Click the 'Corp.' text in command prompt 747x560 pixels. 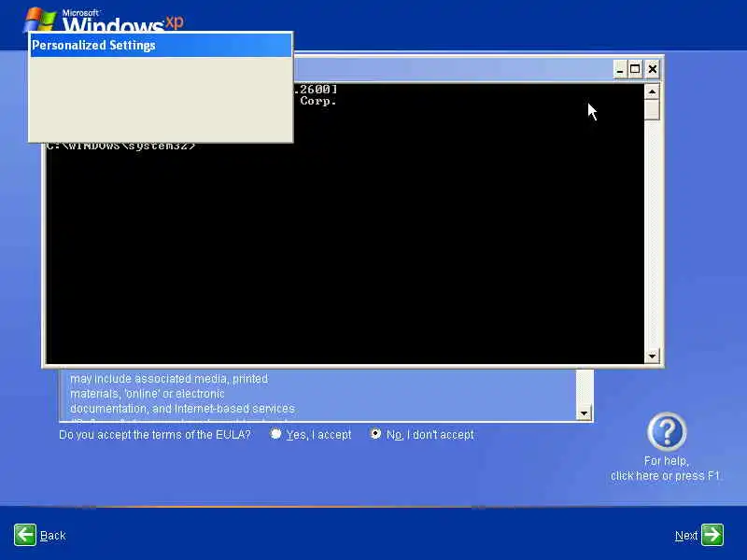point(318,101)
